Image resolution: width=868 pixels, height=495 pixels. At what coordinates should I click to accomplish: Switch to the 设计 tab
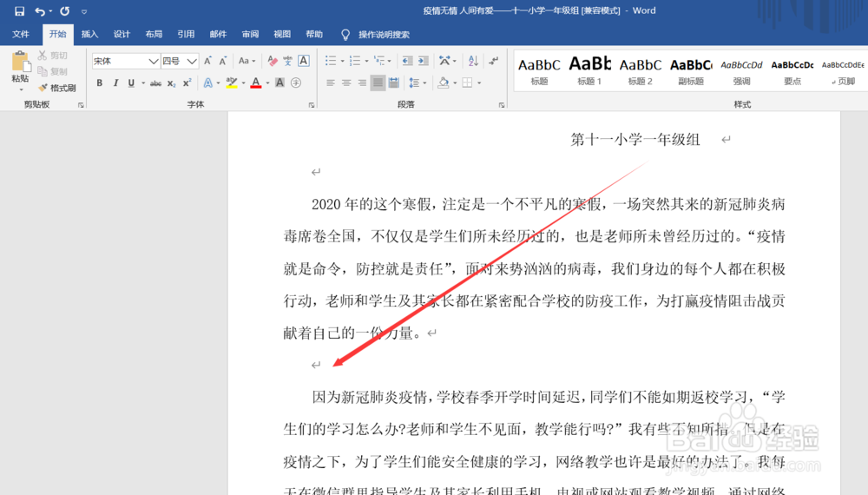pos(122,35)
